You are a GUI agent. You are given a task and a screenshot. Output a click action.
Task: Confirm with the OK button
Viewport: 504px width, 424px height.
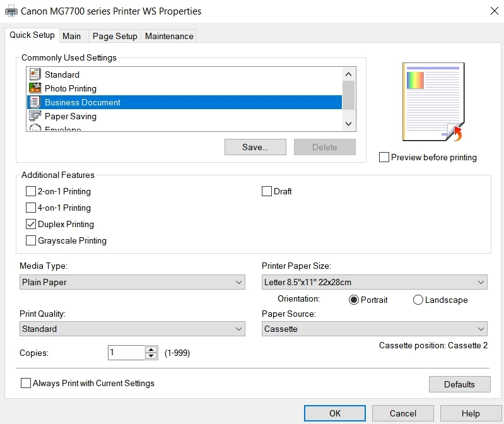(x=335, y=413)
